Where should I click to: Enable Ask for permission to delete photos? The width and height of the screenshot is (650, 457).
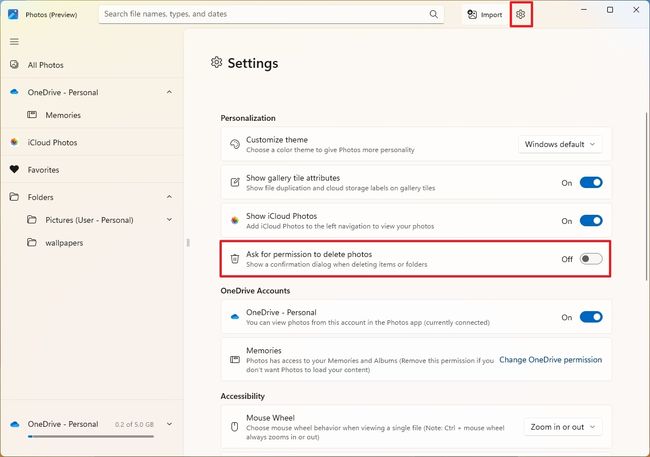pos(591,259)
